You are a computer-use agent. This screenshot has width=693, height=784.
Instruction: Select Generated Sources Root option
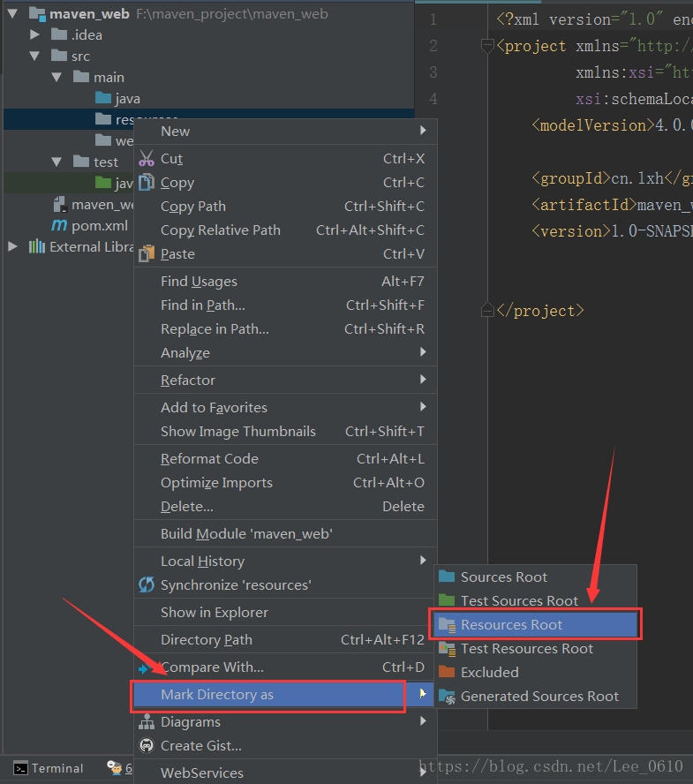pyautogui.click(x=539, y=697)
